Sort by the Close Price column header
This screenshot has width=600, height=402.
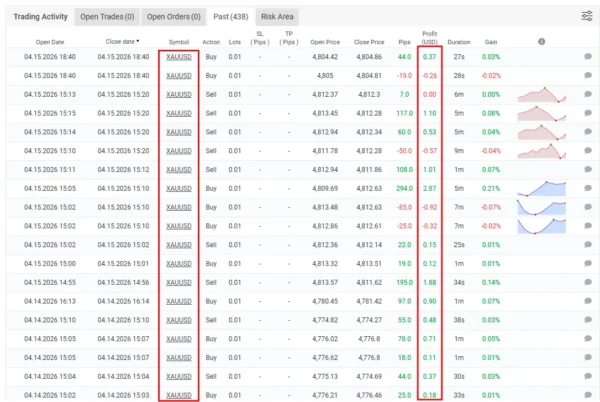[369, 42]
